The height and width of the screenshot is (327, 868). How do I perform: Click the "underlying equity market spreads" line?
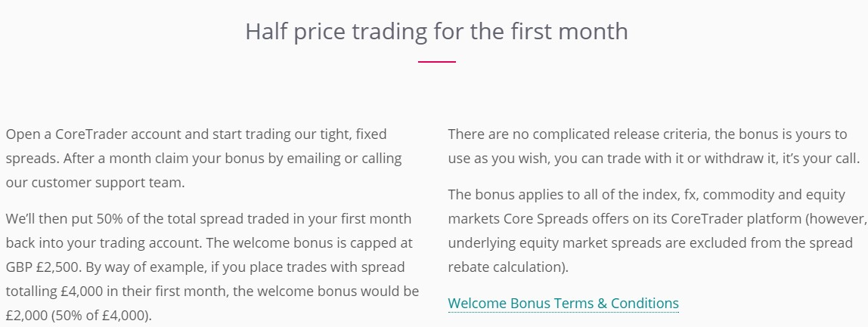[650, 243]
